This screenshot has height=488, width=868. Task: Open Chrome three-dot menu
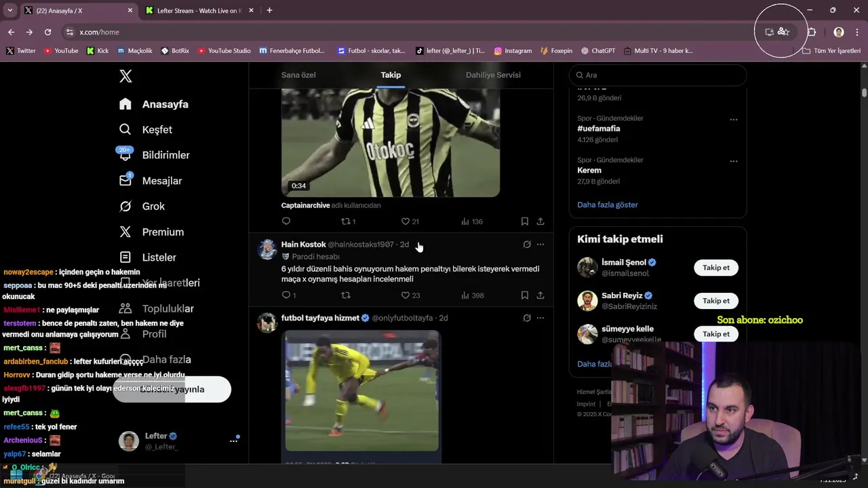pyautogui.click(x=857, y=32)
